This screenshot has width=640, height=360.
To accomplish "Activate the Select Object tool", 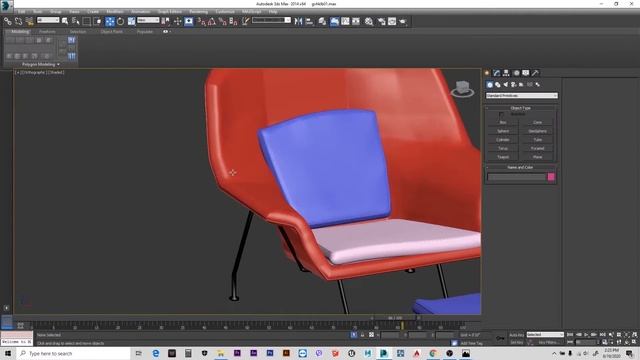I will click(x=64, y=21).
